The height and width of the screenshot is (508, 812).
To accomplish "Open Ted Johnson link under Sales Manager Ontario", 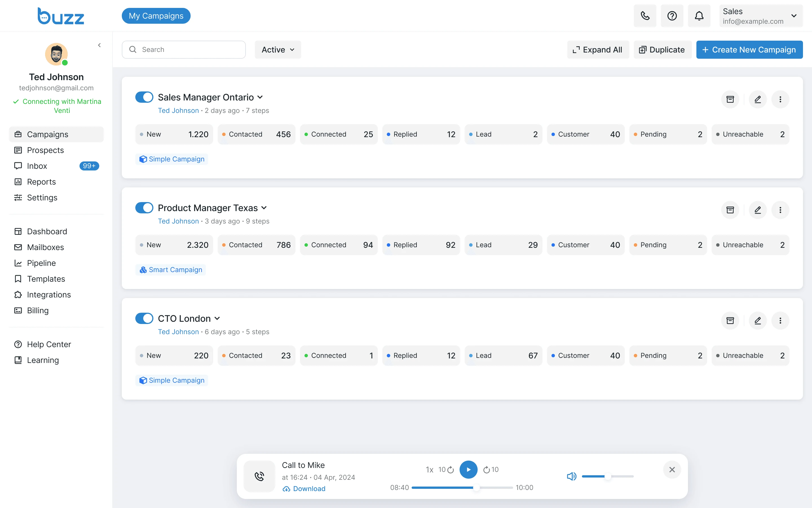I will tap(178, 110).
